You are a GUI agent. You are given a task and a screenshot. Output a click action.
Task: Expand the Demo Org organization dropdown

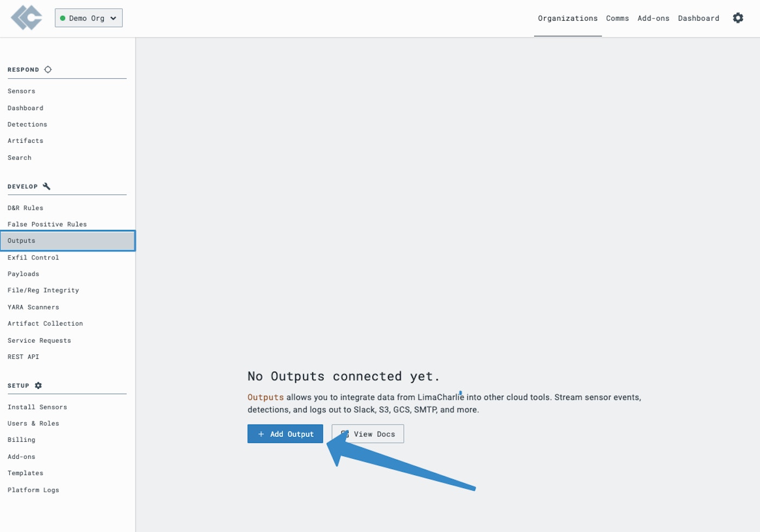[x=88, y=18]
